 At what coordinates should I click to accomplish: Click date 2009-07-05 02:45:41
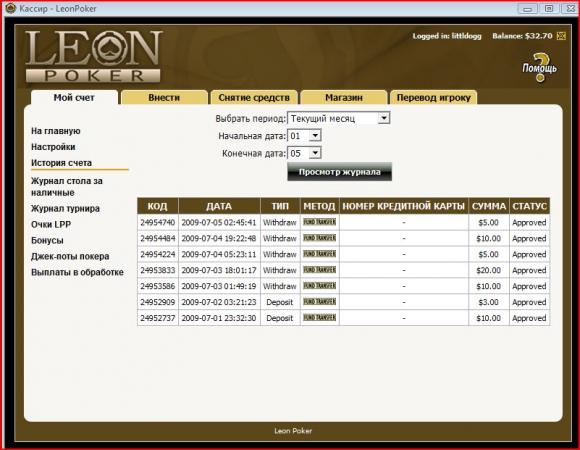coord(219,223)
